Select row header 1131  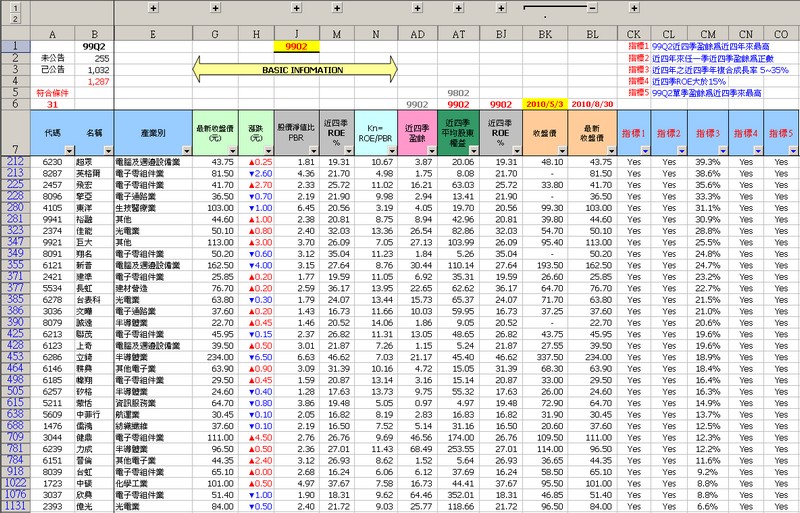pos(15,506)
